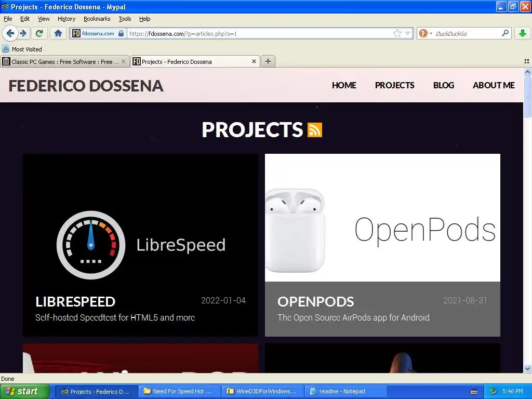Screen dimensions: 532x399
Task: Open the Windows Start menu
Action: 24,392
